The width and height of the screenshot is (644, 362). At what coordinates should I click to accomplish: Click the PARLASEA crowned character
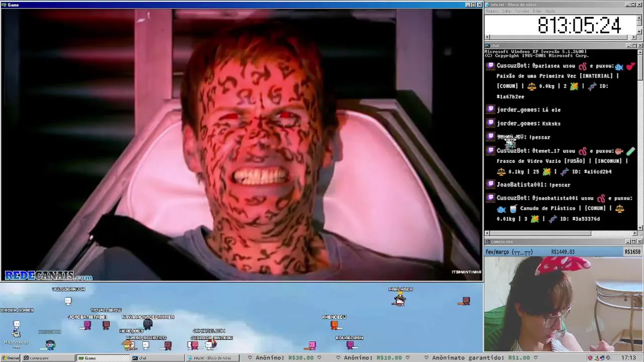pos(399,300)
